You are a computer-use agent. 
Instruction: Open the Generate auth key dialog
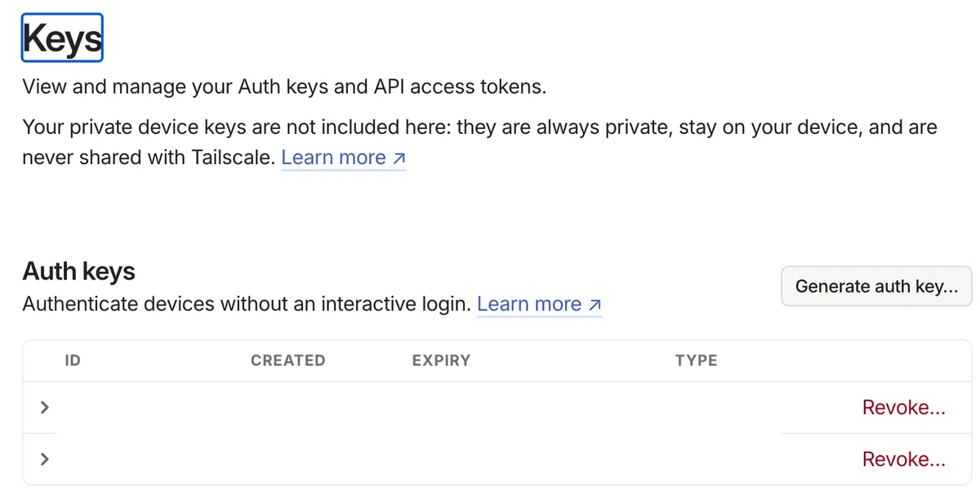(x=876, y=286)
